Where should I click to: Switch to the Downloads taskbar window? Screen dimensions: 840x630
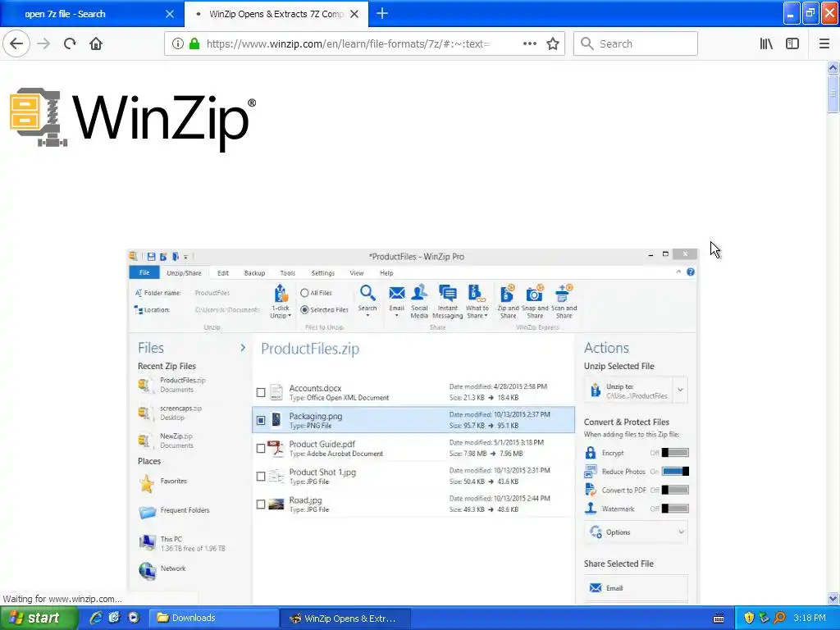[212, 618]
